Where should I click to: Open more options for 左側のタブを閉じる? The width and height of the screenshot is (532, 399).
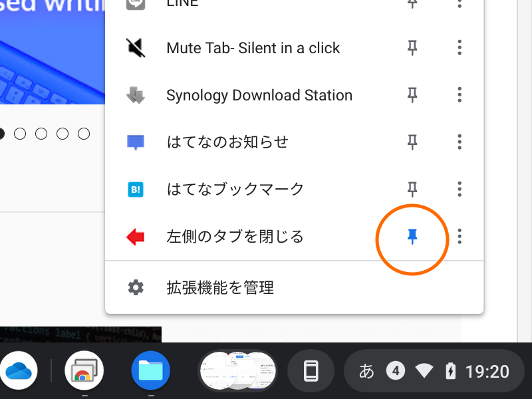pyautogui.click(x=460, y=236)
